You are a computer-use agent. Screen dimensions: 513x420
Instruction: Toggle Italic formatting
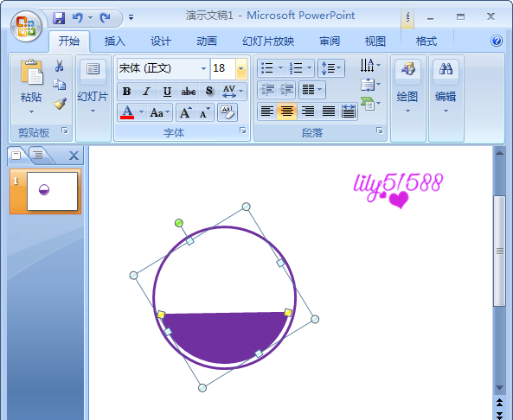147,92
